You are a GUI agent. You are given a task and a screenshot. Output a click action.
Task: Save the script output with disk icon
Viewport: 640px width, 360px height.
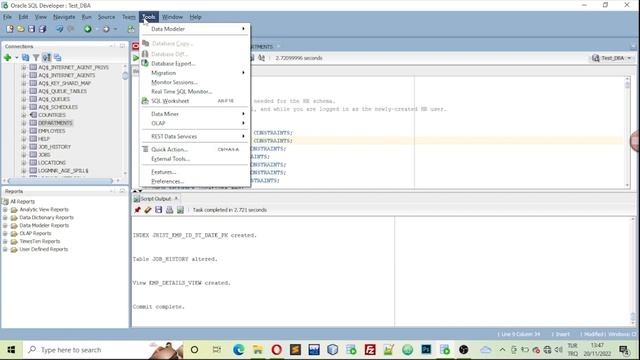[158, 210]
